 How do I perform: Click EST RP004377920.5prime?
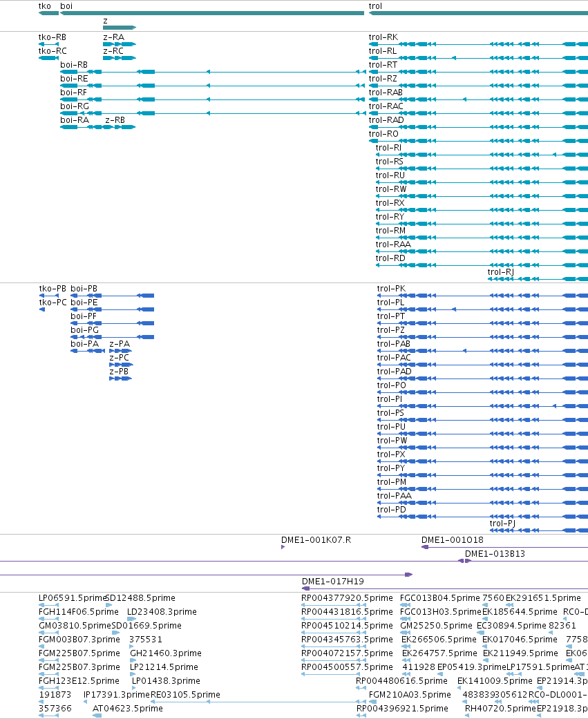(347, 597)
